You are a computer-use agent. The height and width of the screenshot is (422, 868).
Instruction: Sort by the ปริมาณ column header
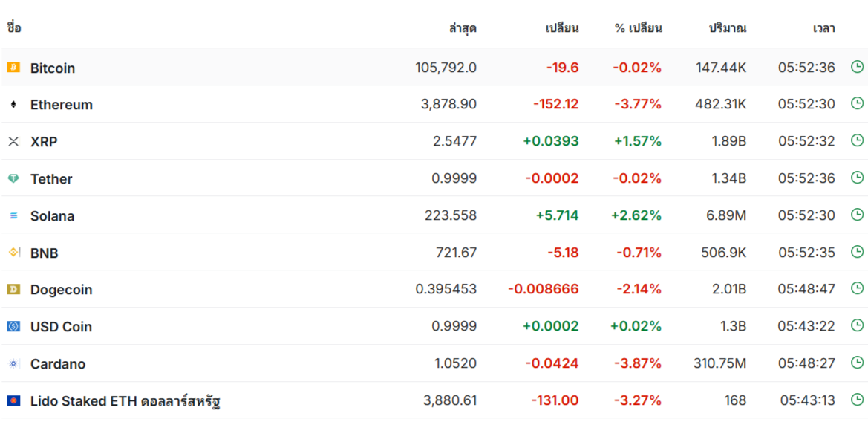click(728, 28)
